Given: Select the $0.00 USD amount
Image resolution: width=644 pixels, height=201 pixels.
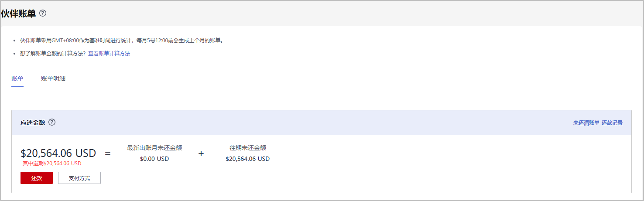Looking at the screenshot, I should 154,159.
